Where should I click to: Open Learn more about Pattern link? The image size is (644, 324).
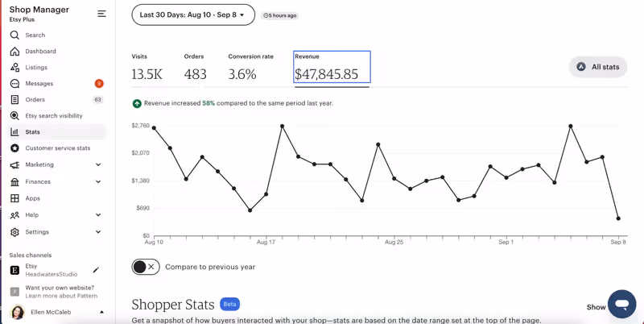59,296
